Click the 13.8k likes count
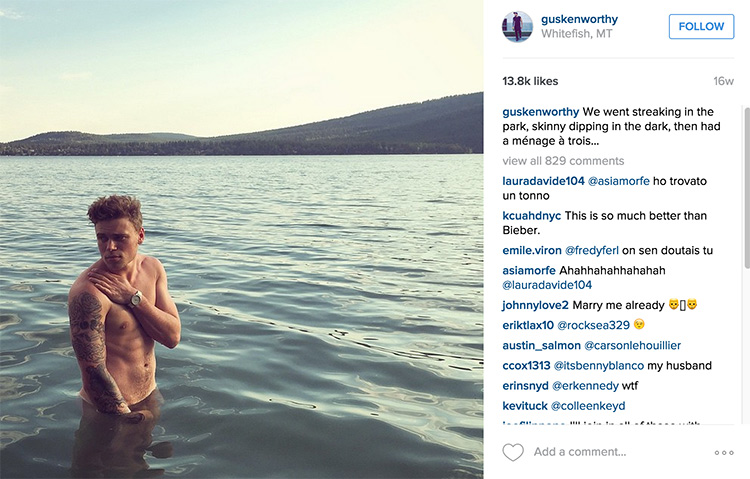 [x=530, y=81]
